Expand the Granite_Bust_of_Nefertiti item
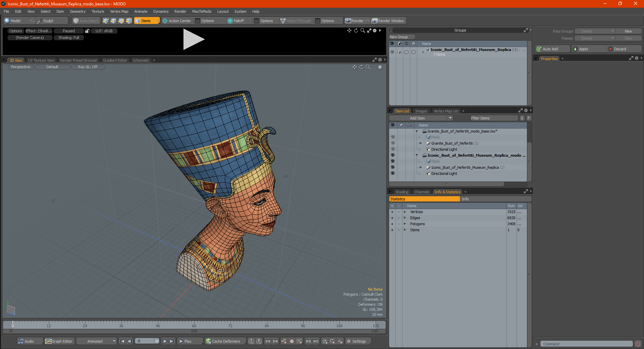This screenshot has width=644, height=349. coord(421,143)
